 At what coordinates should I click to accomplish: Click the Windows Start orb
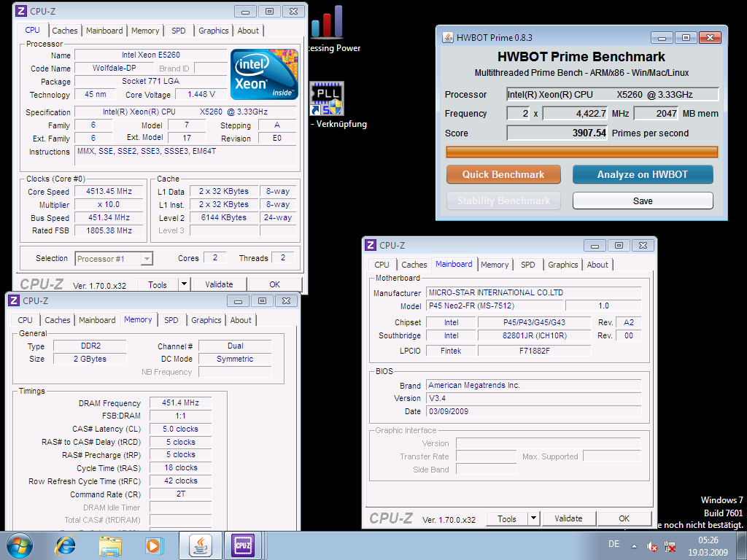20,545
